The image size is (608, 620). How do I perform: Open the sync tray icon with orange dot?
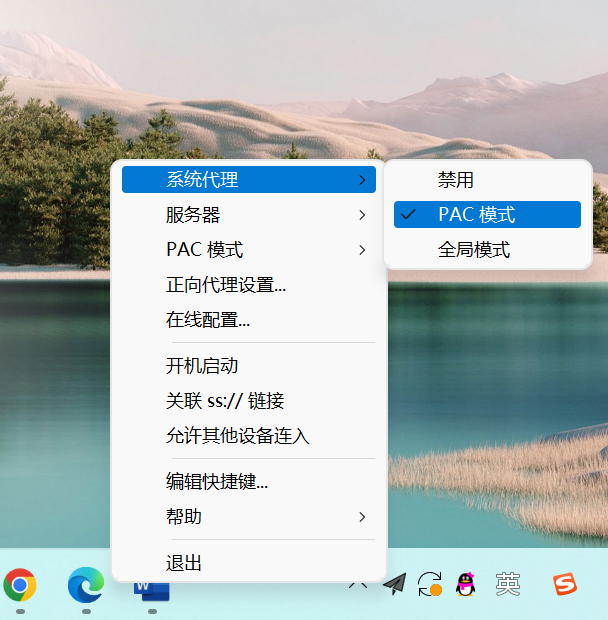430,584
